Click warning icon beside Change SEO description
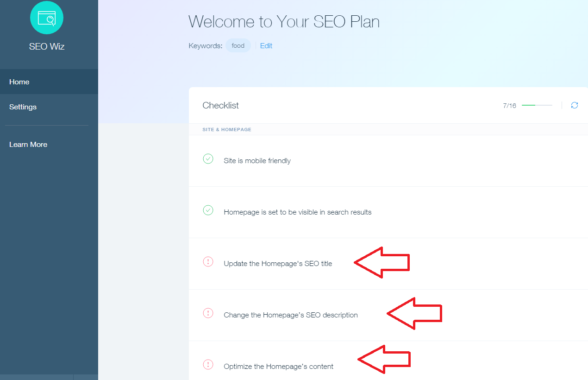588x380 pixels. (208, 313)
